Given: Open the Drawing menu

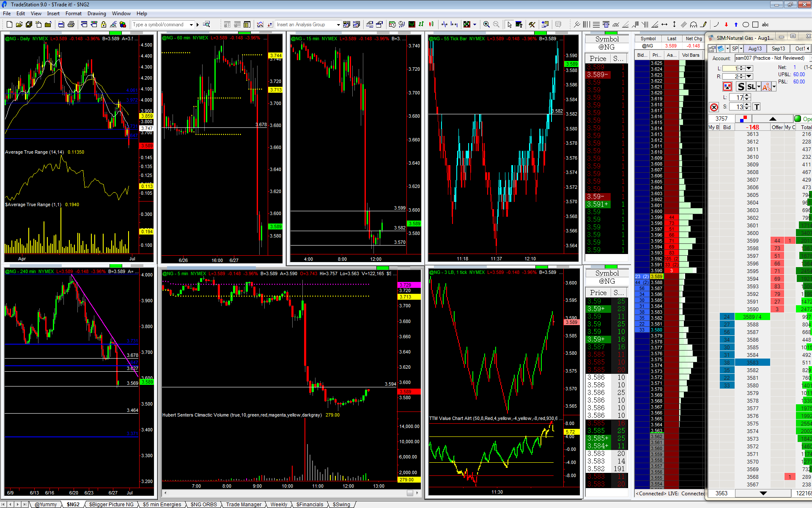Looking at the screenshot, I should (97, 14).
